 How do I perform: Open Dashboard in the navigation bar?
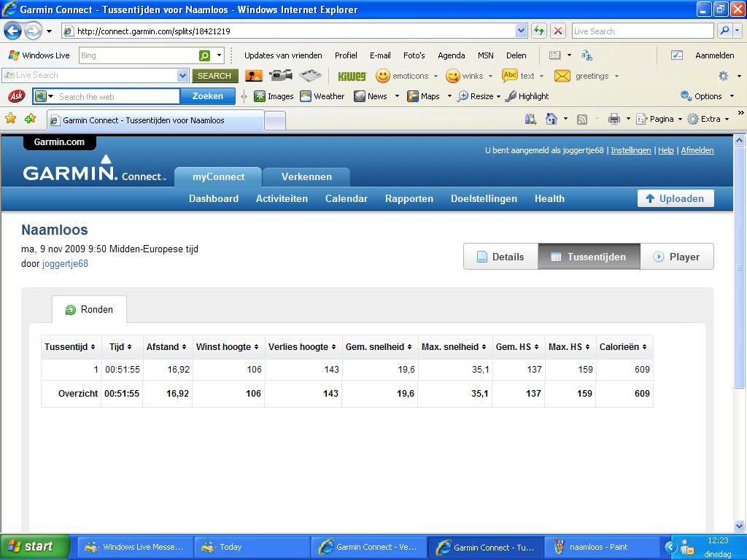214,198
